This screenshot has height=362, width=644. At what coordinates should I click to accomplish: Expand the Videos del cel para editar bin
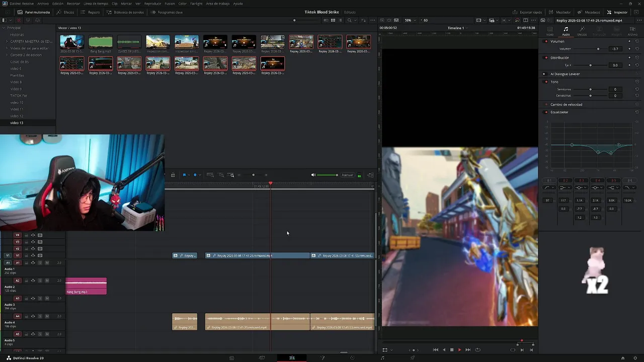[7, 48]
